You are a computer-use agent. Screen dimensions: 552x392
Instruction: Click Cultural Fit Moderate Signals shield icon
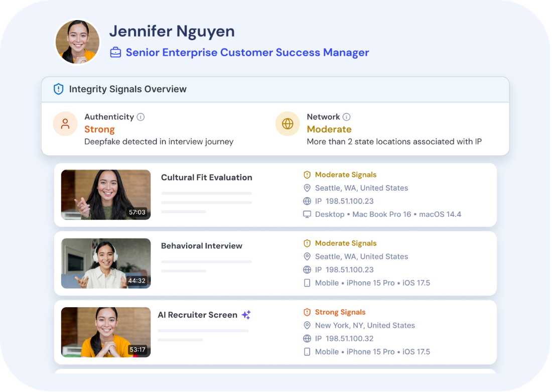(307, 175)
